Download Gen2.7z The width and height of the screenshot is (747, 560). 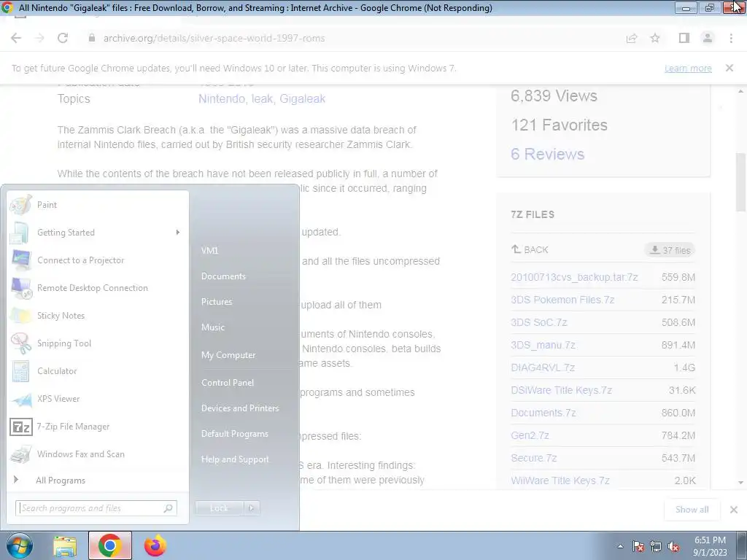click(x=530, y=435)
